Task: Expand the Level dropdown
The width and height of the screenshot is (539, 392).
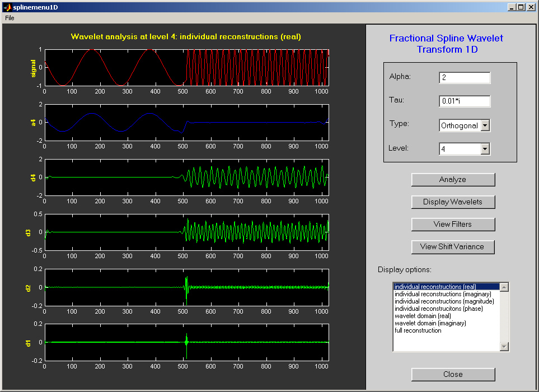Action: coord(485,149)
